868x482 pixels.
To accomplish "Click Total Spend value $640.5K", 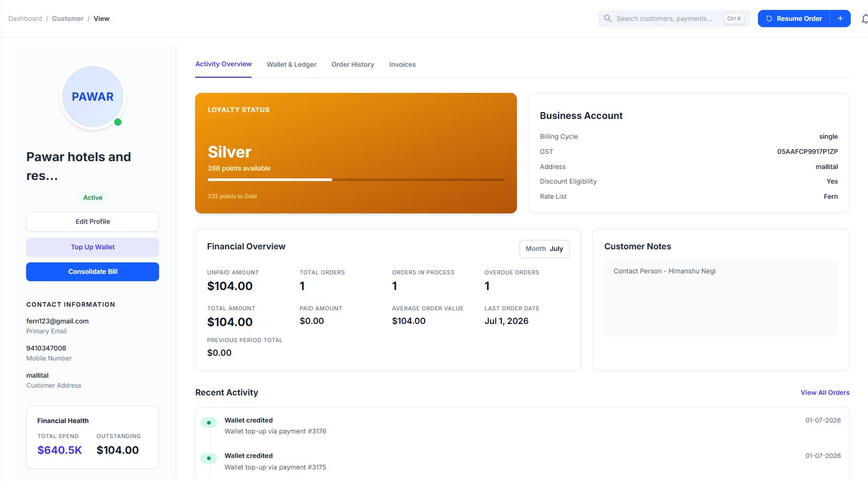I will click(x=59, y=450).
